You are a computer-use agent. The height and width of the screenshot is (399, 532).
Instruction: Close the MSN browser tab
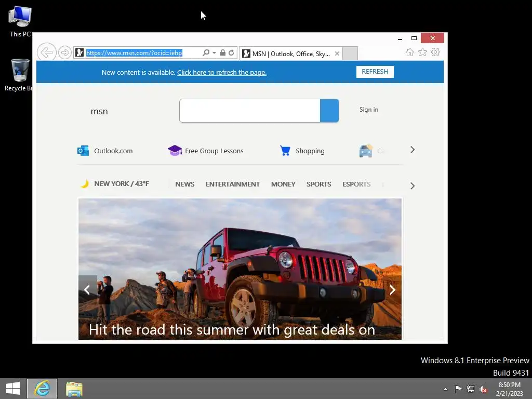pyautogui.click(x=337, y=54)
